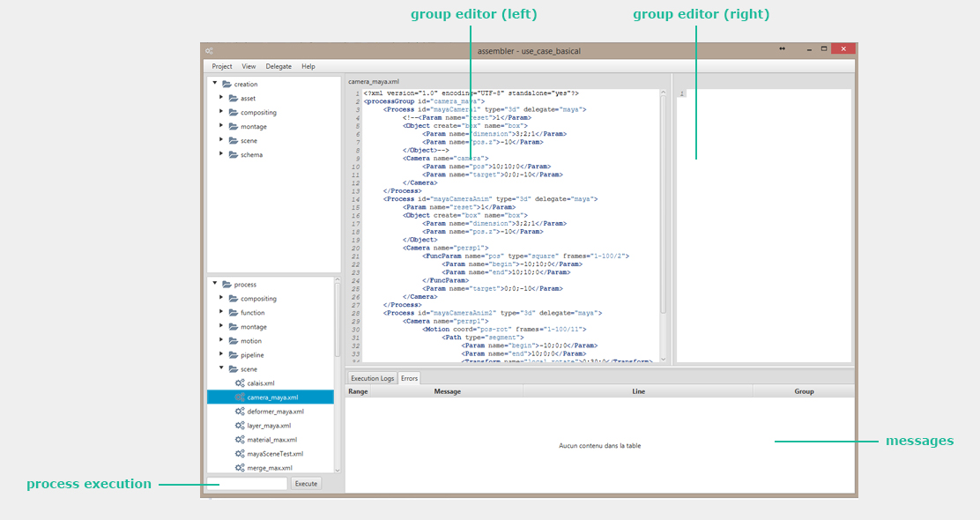Viewport: 980px width, 520px height.
Task: Switch to the Execution Logs tab
Action: coord(372,378)
